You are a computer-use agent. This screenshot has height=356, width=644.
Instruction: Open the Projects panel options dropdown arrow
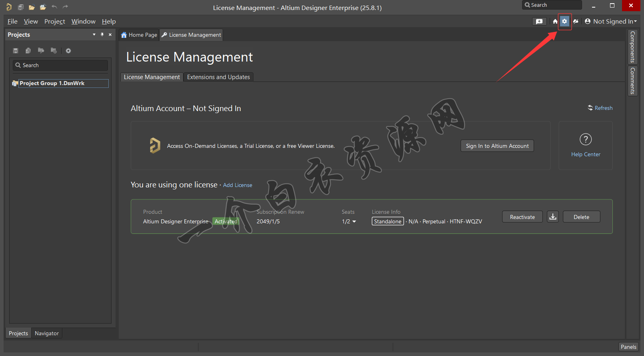click(x=94, y=35)
